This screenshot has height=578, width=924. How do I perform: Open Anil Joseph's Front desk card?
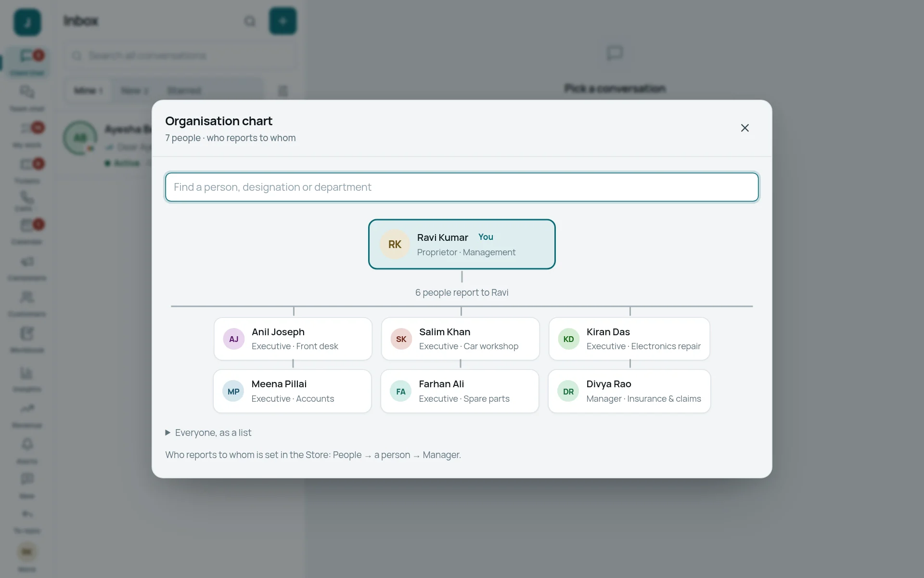pyautogui.click(x=293, y=339)
